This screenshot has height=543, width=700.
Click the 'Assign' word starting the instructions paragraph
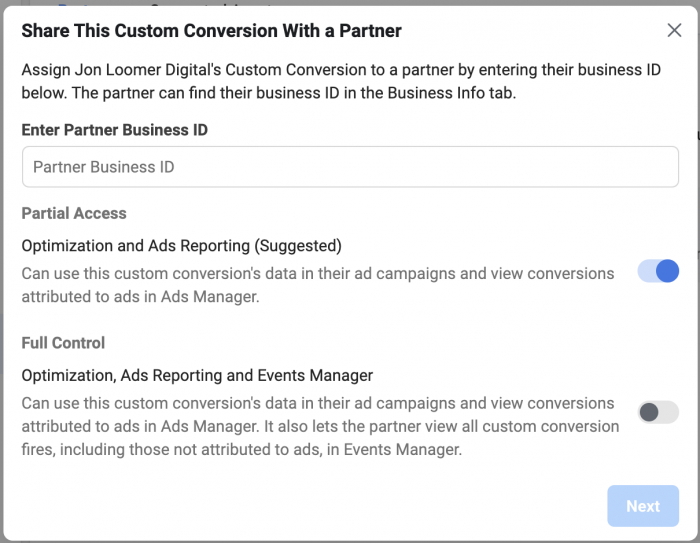coord(46,71)
